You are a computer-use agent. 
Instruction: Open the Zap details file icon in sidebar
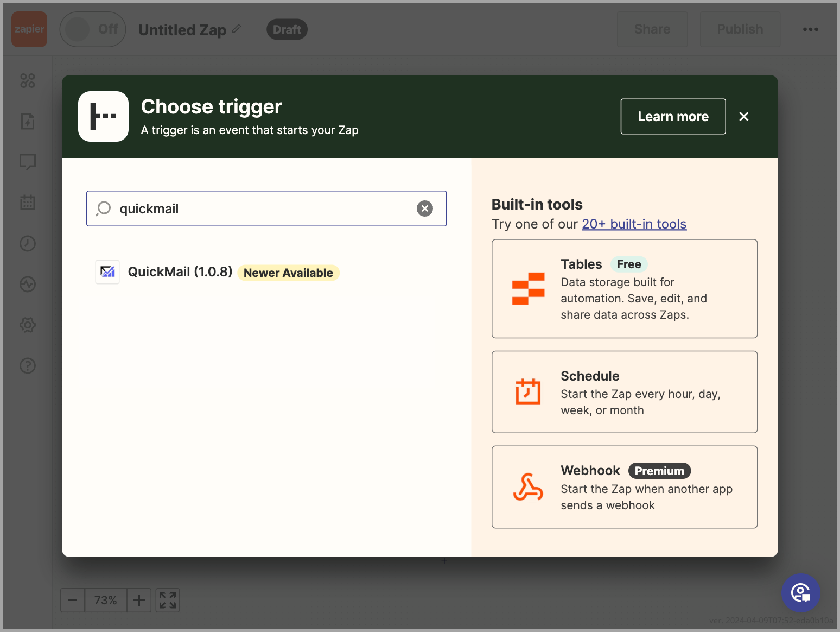click(x=28, y=121)
